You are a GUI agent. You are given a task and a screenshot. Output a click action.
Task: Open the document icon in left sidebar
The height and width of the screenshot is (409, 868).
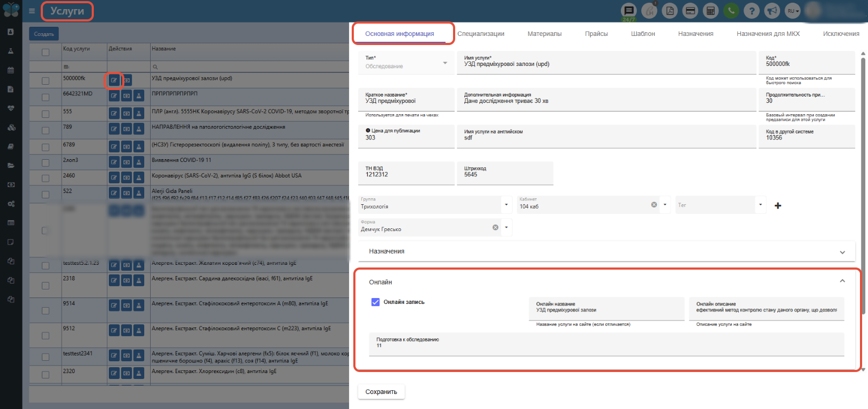11,89
